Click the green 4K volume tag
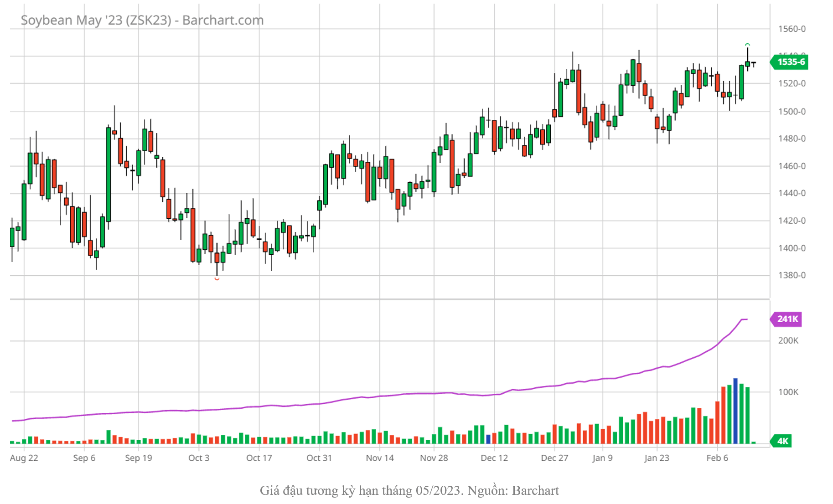Image resolution: width=833 pixels, height=504 pixels. coord(781,441)
